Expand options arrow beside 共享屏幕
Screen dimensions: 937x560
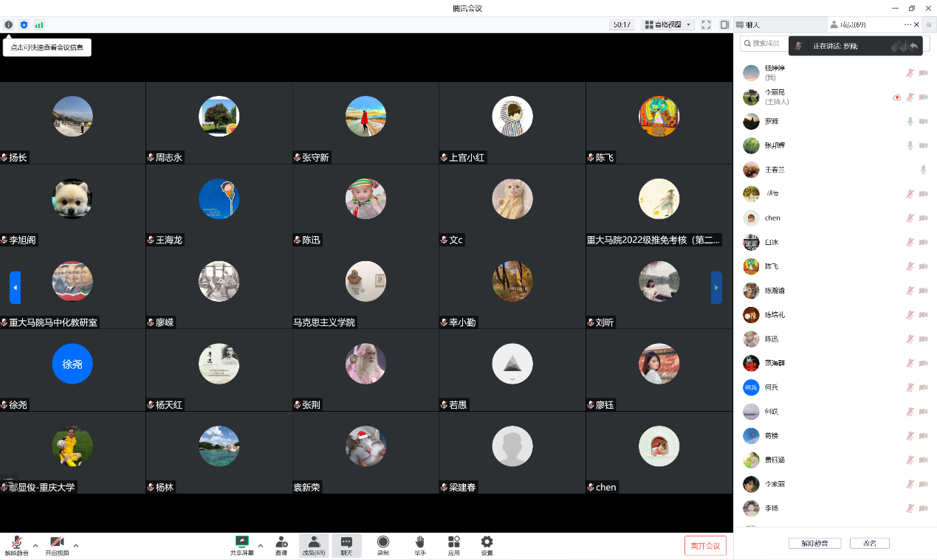(x=260, y=545)
